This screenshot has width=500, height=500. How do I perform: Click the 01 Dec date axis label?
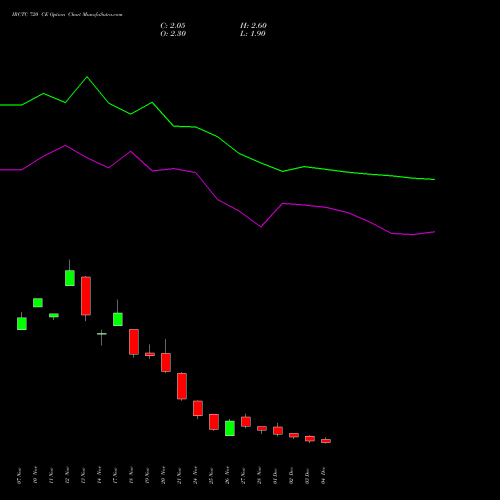(275, 476)
